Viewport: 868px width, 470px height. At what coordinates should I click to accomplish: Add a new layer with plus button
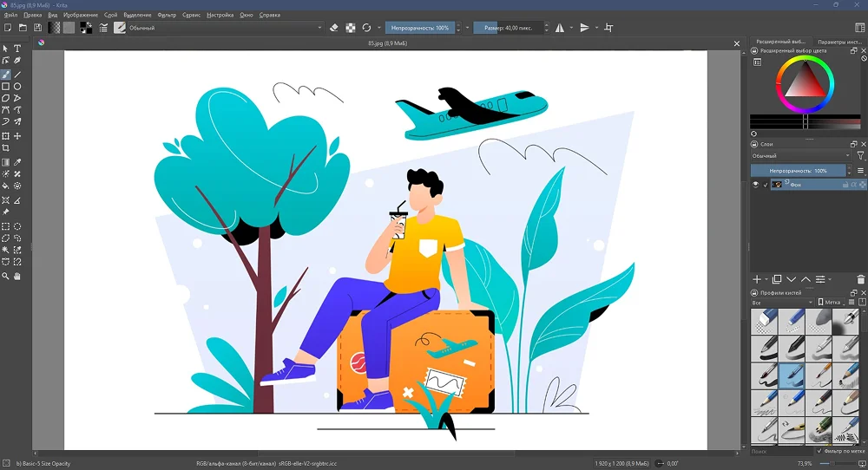pyautogui.click(x=757, y=279)
